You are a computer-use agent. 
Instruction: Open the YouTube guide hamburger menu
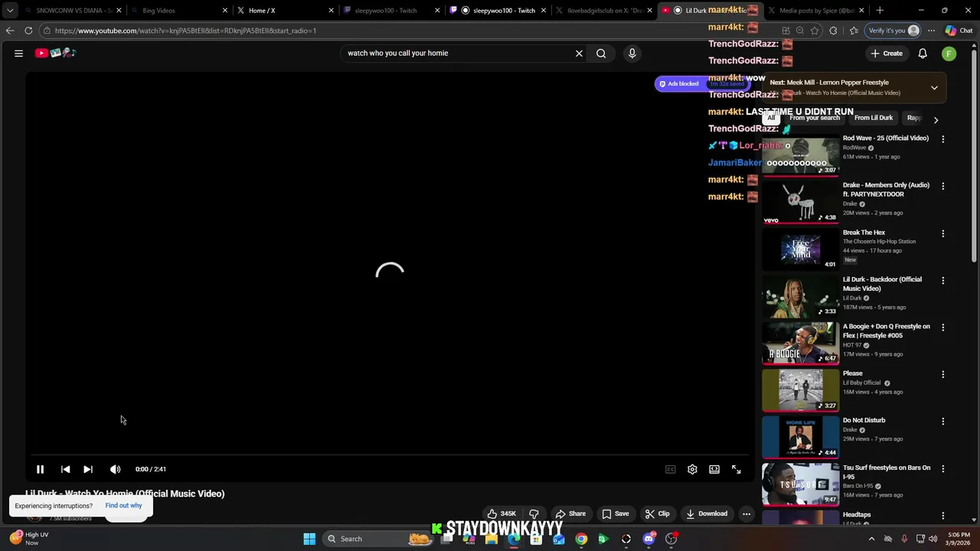(x=18, y=53)
